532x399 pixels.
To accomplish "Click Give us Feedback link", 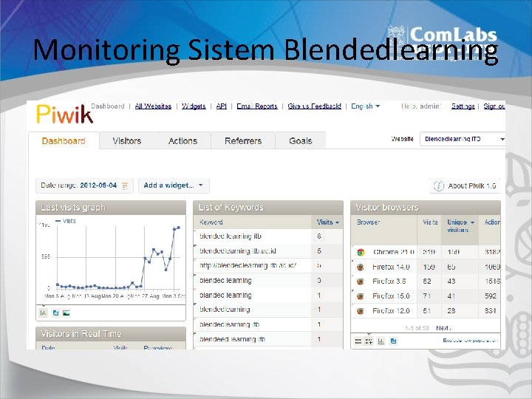I will 315,106.
